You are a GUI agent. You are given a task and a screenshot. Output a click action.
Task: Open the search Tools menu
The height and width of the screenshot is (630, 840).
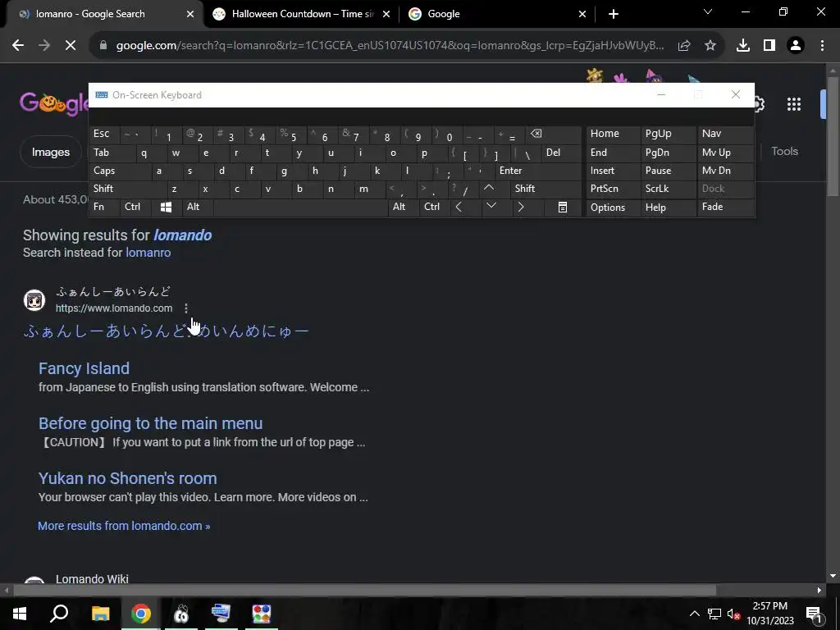pos(784,152)
